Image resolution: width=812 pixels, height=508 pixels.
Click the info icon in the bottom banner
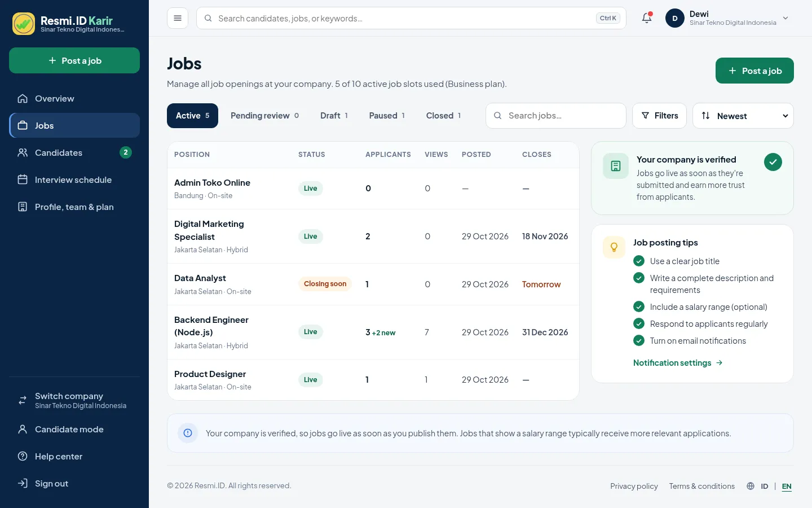tap(188, 433)
